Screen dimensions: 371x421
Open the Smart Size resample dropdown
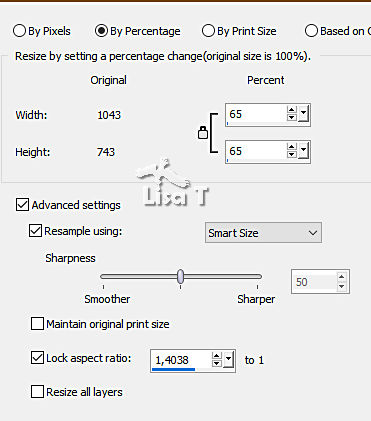(x=263, y=233)
